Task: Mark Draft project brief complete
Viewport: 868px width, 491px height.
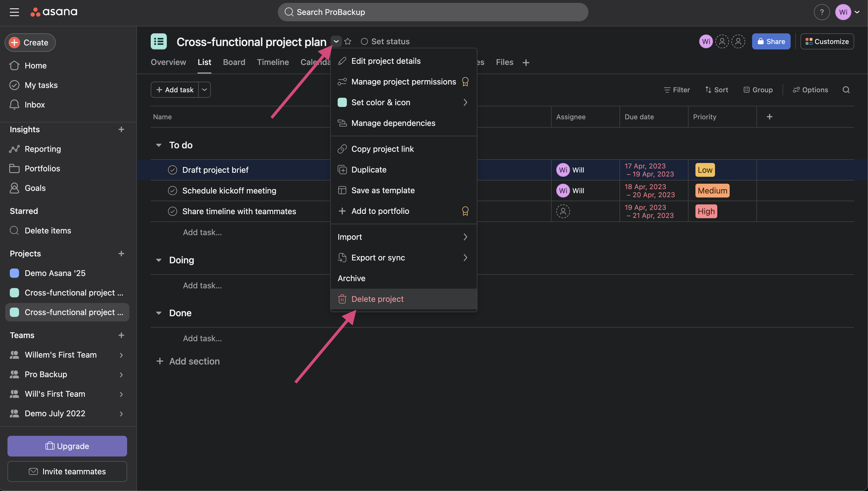Action: (172, 170)
